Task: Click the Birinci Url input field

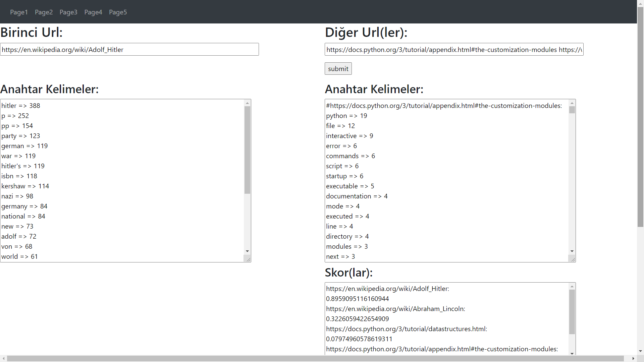Action: (129, 49)
